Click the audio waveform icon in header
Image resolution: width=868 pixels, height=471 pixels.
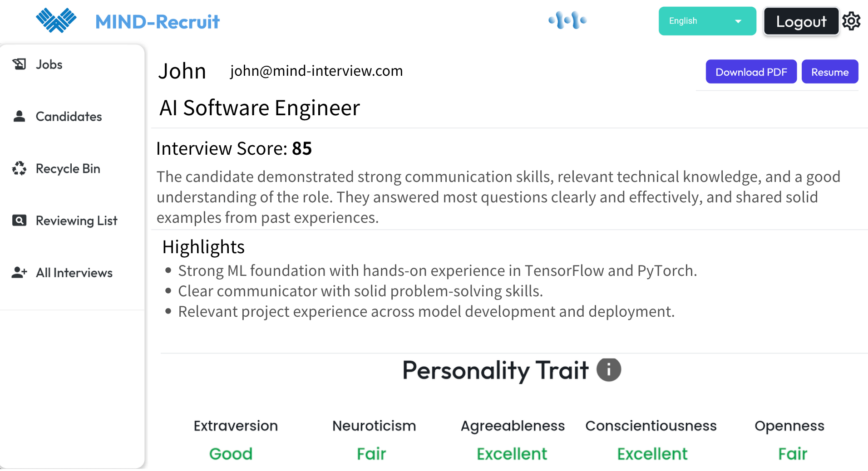(567, 20)
